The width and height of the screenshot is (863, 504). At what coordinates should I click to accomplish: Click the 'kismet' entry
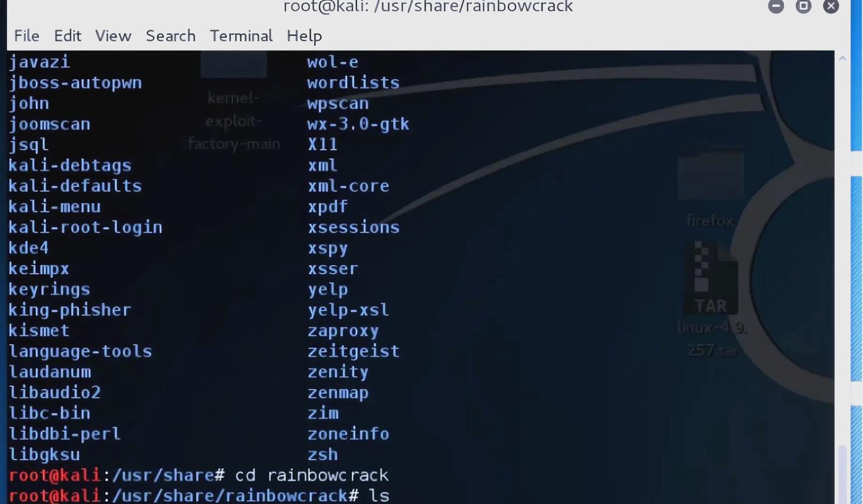(x=39, y=331)
